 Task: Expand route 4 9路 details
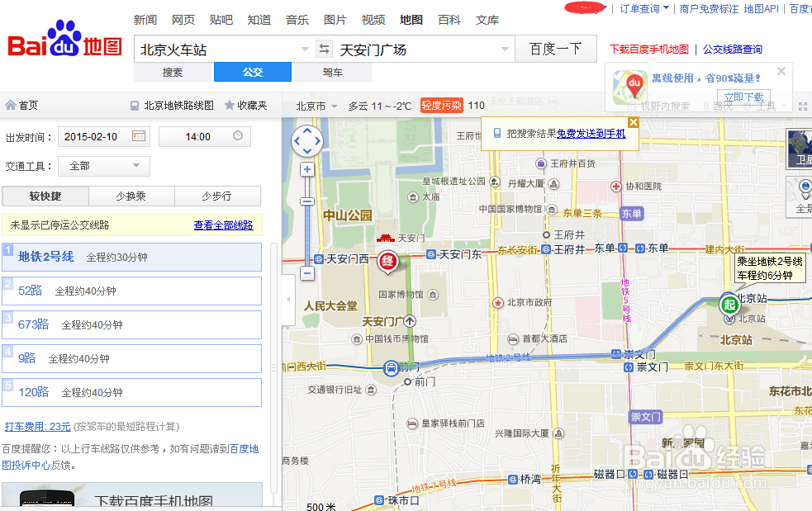132,358
